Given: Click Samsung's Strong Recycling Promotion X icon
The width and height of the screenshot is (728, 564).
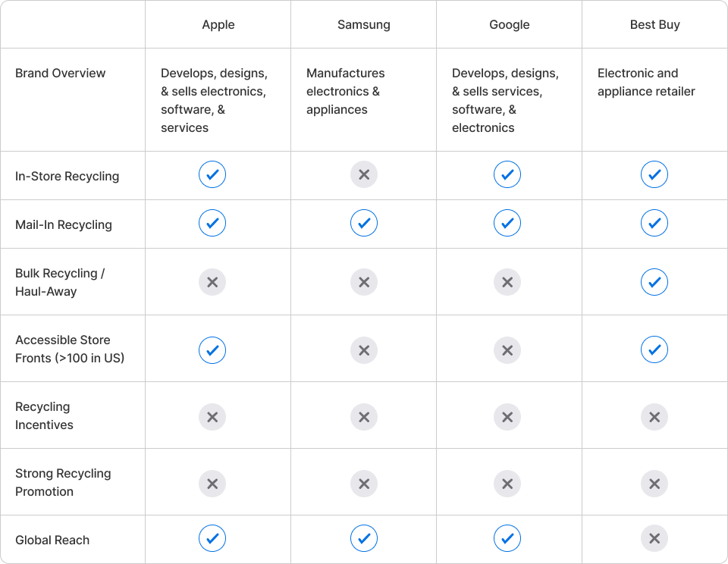Looking at the screenshot, I should [364, 484].
